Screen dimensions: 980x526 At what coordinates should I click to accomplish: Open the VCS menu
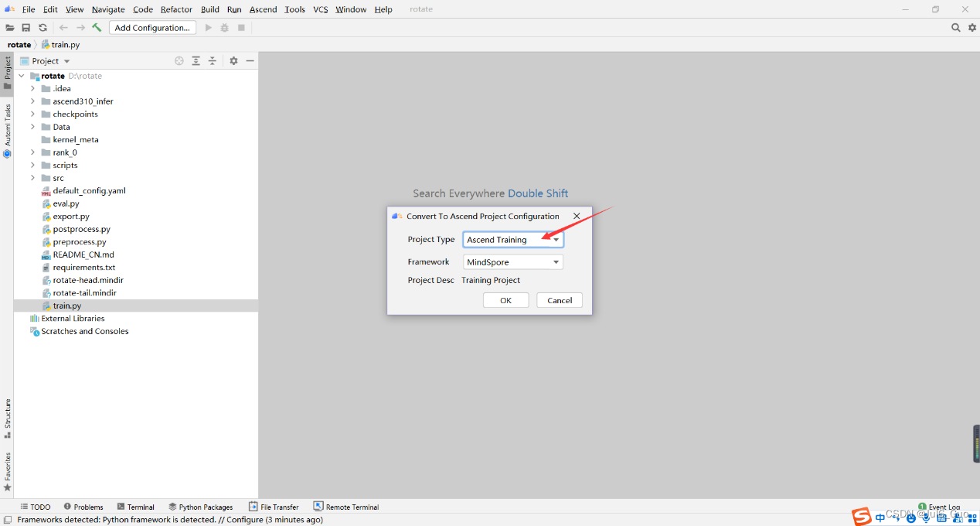tap(321, 9)
